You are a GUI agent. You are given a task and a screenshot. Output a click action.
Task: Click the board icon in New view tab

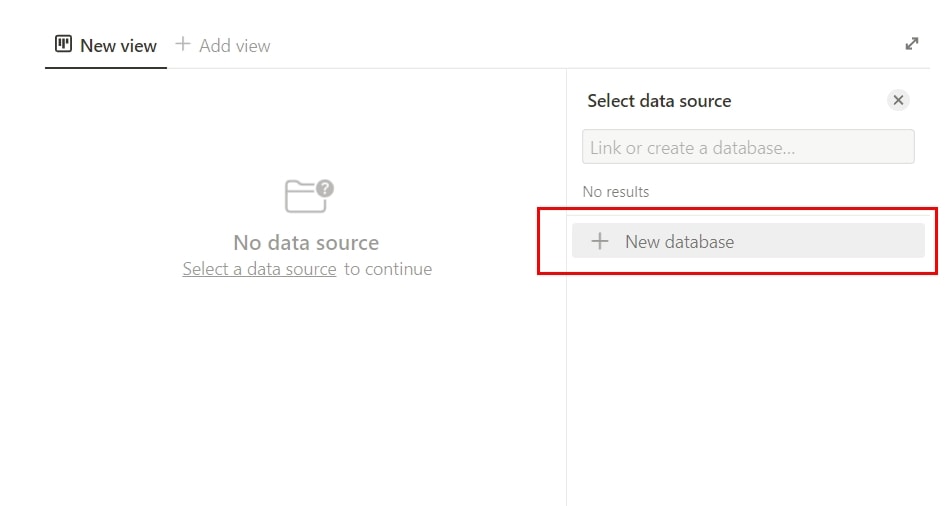point(63,44)
